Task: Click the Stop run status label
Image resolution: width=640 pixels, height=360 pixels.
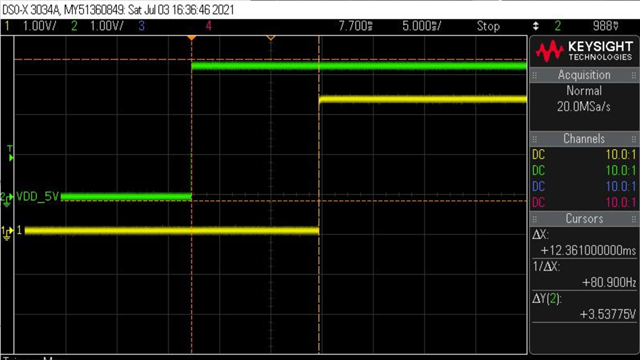Action: click(x=488, y=26)
